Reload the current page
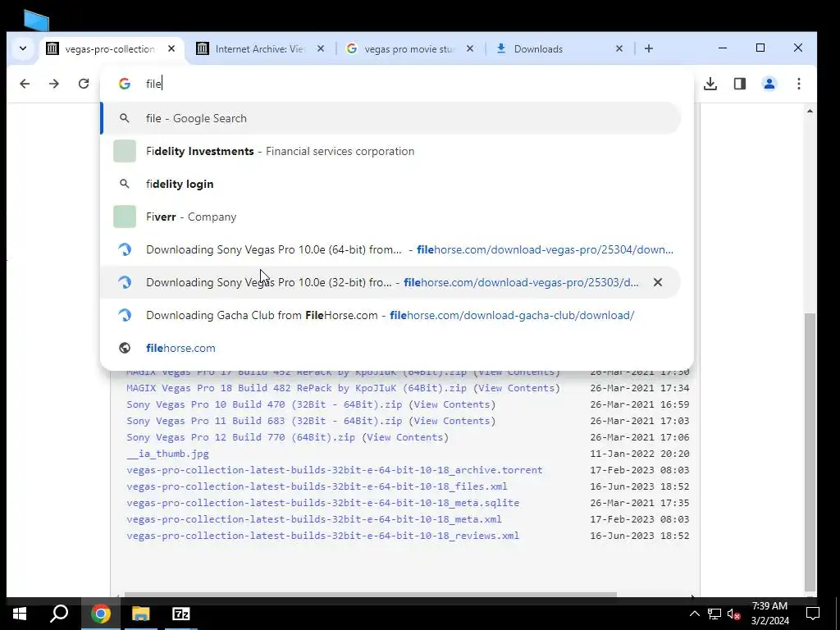 click(x=84, y=84)
